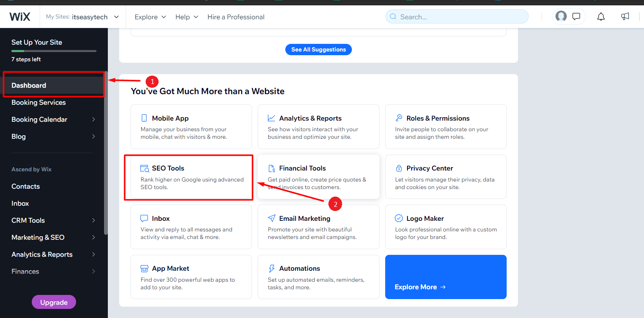Click the Upgrade button
Screen dimensions: 644x318
pyautogui.click(x=54, y=302)
